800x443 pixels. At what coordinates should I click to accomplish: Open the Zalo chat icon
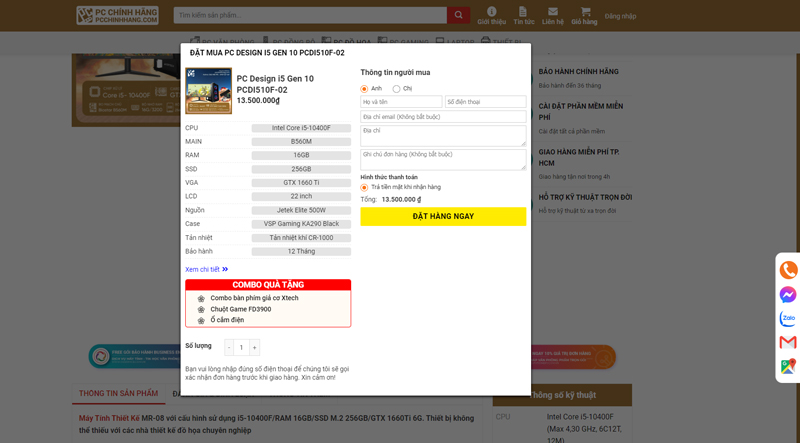(788, 319)
